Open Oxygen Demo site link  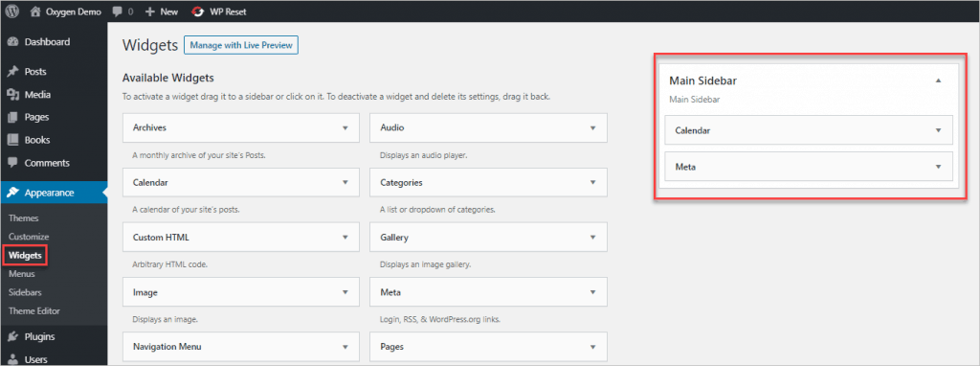(x=73, y=11)
